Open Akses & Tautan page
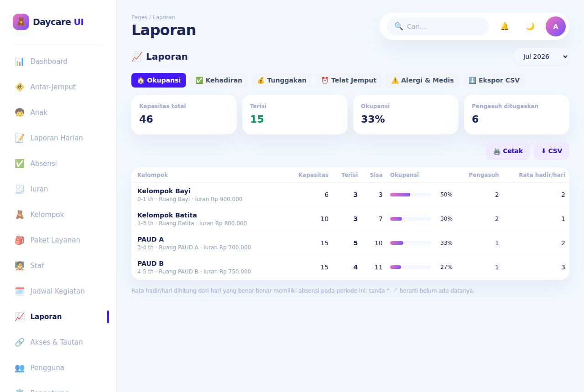Screen dimensions: 584x392 57,342
